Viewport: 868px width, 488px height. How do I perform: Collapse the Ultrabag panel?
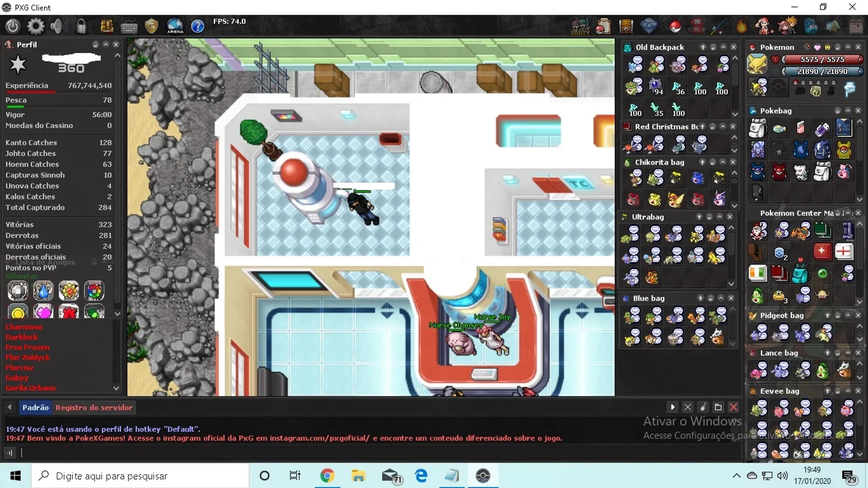click(x=719, y=217)
